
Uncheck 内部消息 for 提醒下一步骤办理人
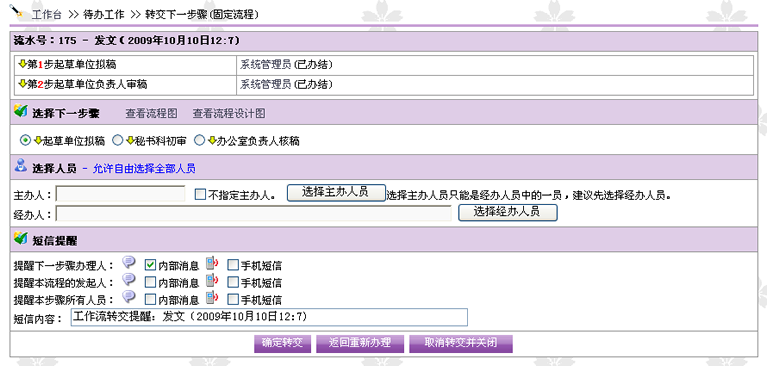tap(151, 265)
